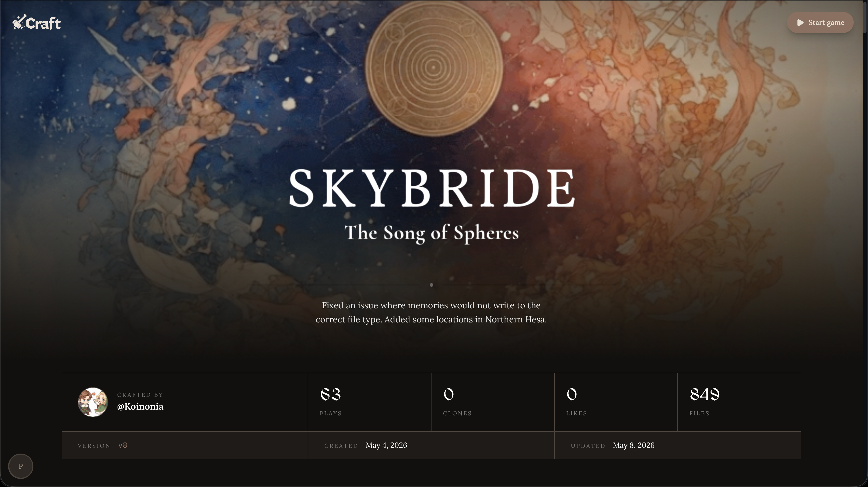This screenshot has height=487, width=868.
Task: Start the game using Start game button
Action: 820,23
